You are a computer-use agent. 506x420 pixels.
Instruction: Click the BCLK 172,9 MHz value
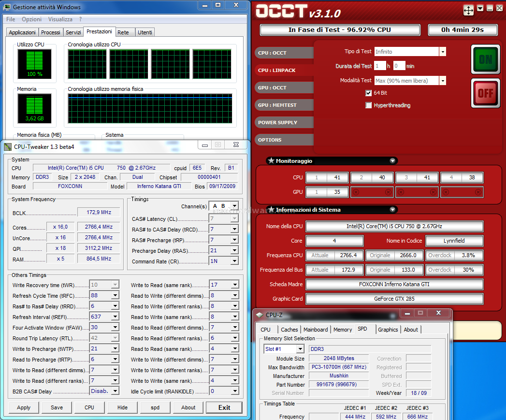pyautogui.click(x=99, y=212)
